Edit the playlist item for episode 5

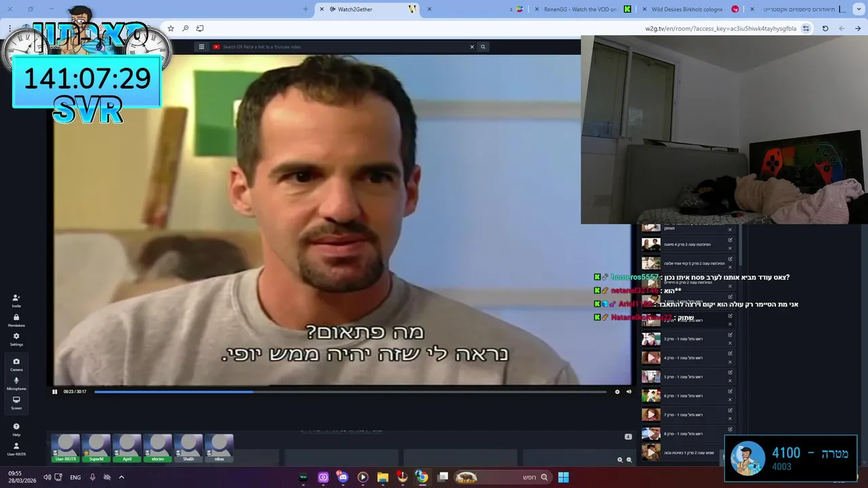[x=730, y=372]
